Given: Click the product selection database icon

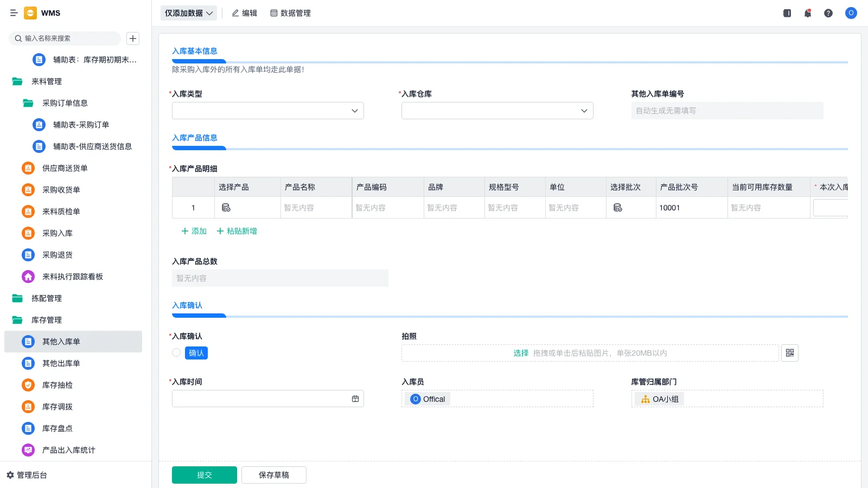Looking at the screenshot, I should coord(226,208).
